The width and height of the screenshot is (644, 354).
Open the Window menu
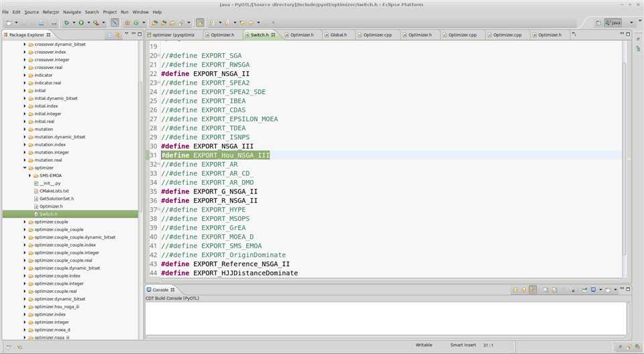pos(140,12)
